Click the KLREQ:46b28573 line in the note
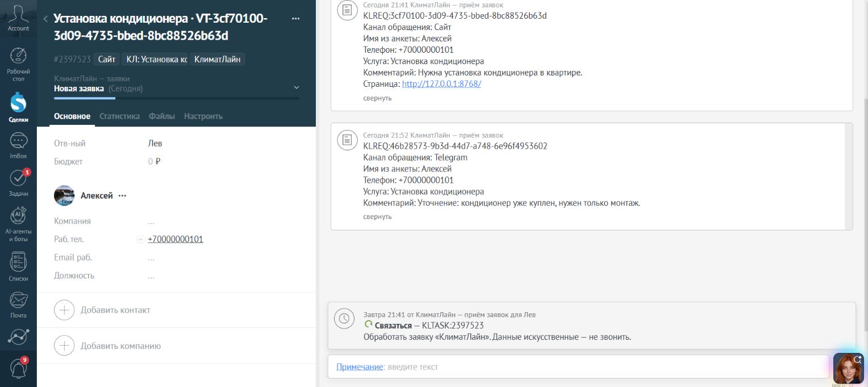This screenshot has height=387, width=868. pos(455,146)
